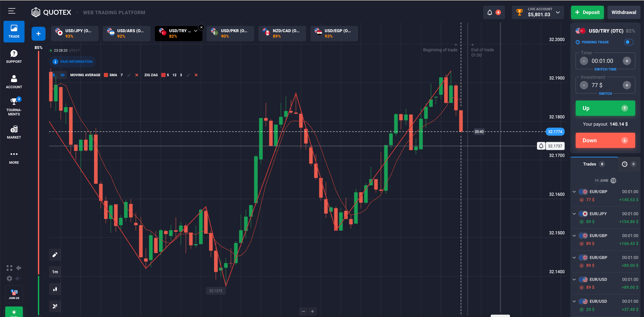Expand the first EUR/GBP +89.00 $ trade

click(x=574, y=257)
